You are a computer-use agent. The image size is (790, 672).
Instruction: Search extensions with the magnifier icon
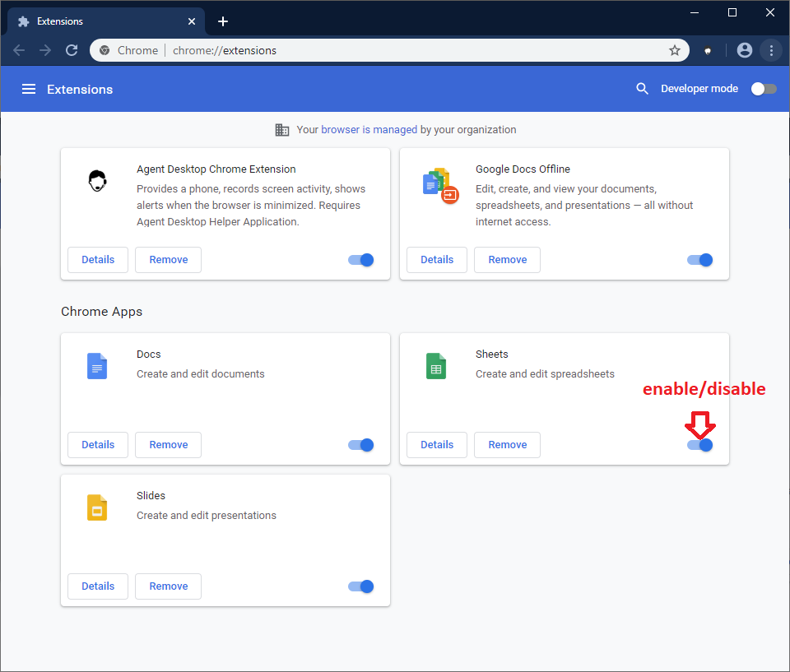(x=642, y=89)
